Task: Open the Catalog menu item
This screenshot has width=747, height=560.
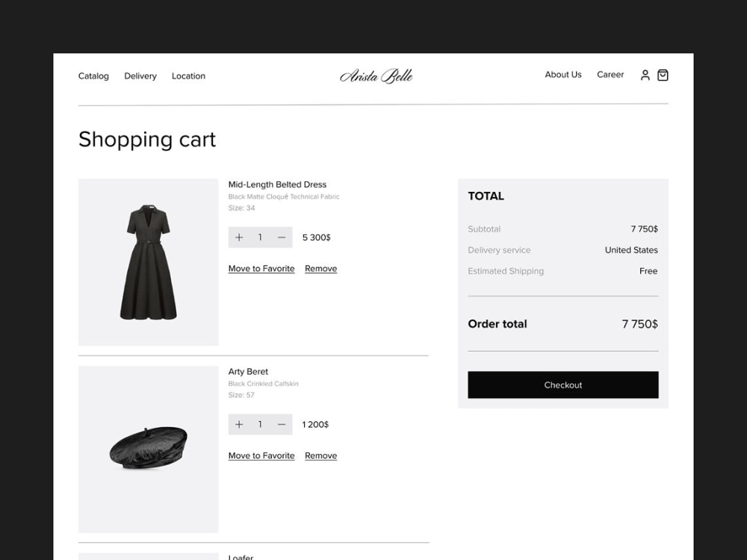Action: coord(93,76)
